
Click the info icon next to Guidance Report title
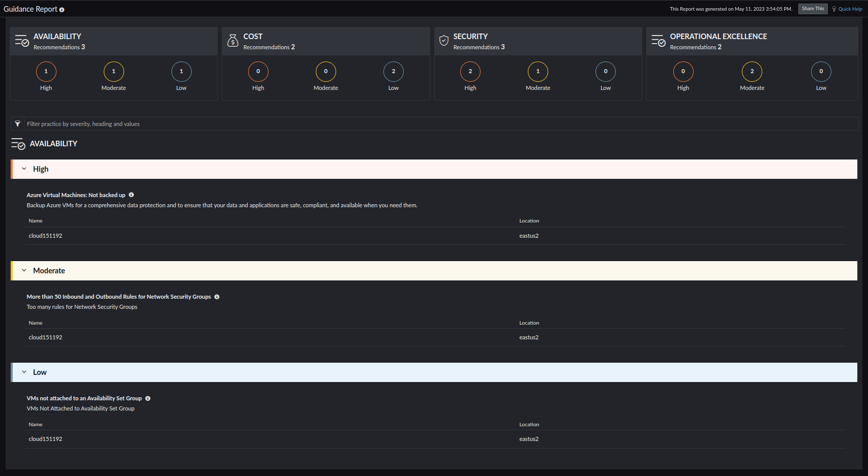pyautogui.click(x=62, y=9)
